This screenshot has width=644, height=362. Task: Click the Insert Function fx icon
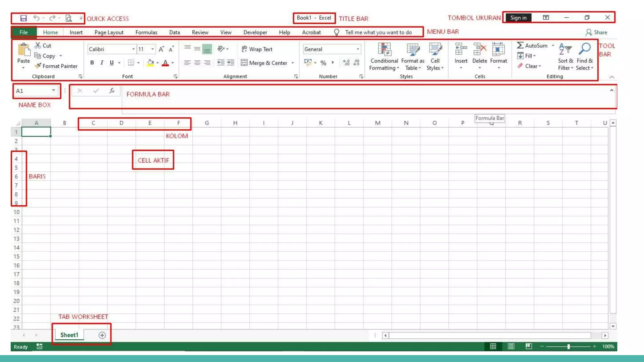(112, 91)
